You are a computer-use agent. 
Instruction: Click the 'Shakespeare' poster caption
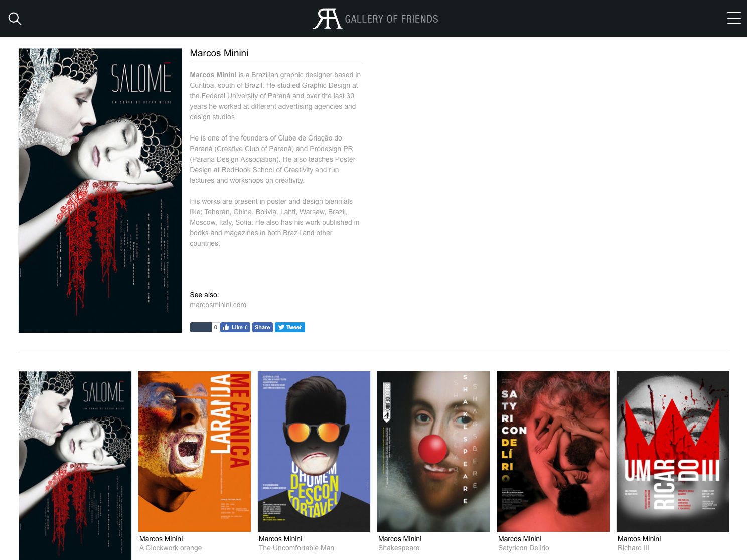click(x=399, y=548)
